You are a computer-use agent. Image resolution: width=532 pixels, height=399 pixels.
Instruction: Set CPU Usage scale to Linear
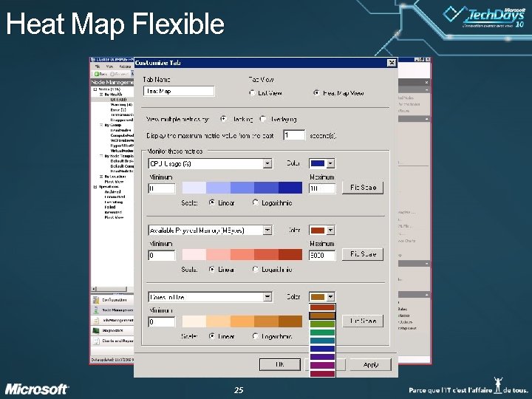point(212,202)
